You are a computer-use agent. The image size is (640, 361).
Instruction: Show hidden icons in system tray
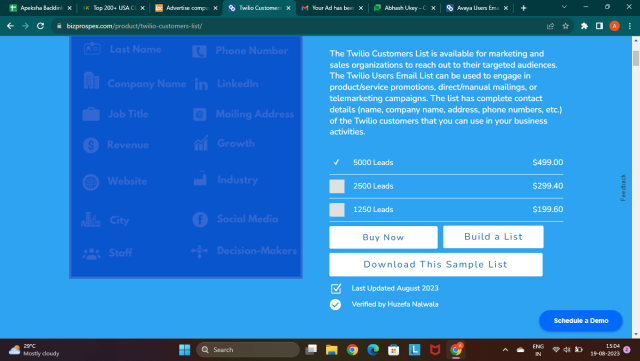[x=505, y=350]
